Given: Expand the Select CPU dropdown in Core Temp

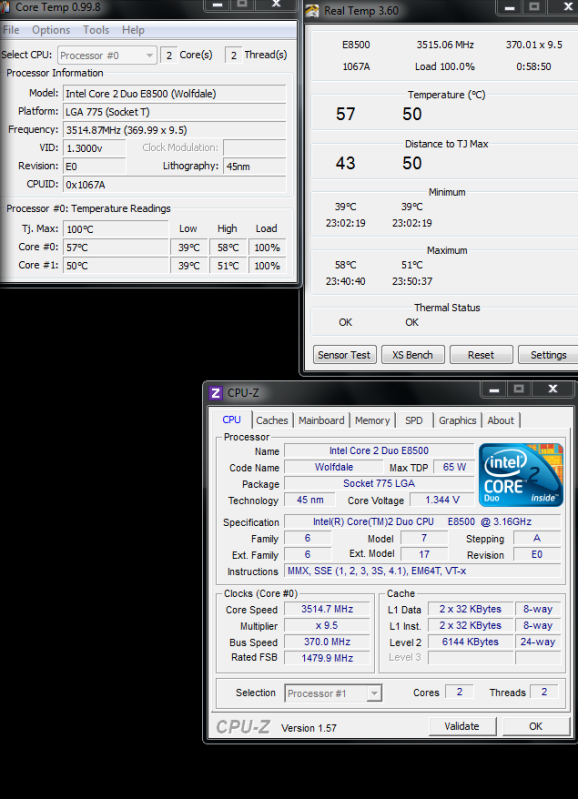Looking at the screenshot, I should pyautogui.click(x=149, y=55).
